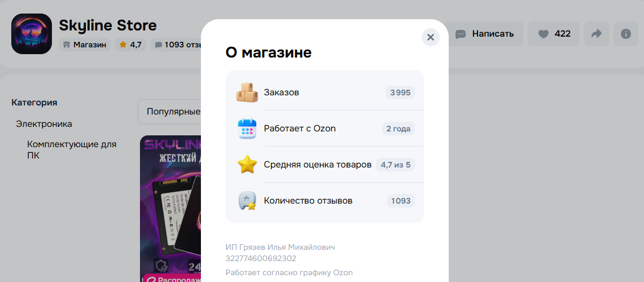Select the 'Электроника' category
This screenshot has height=282, width=644.
44,124
